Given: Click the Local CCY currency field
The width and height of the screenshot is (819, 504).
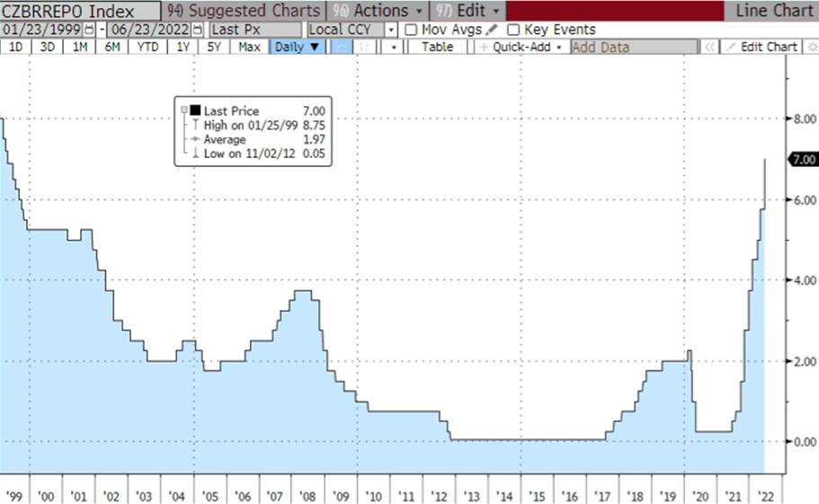Looking at the screenshot, I should point(346,30).
